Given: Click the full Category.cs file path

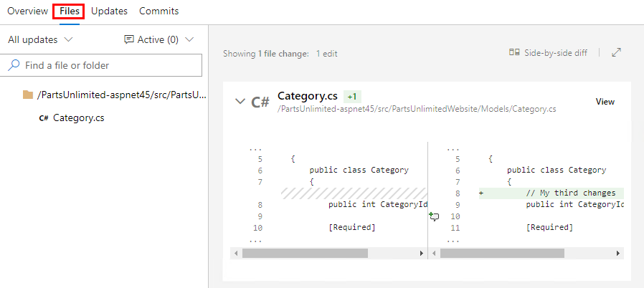Looking at the screenshot, I should tap(417, 109).
